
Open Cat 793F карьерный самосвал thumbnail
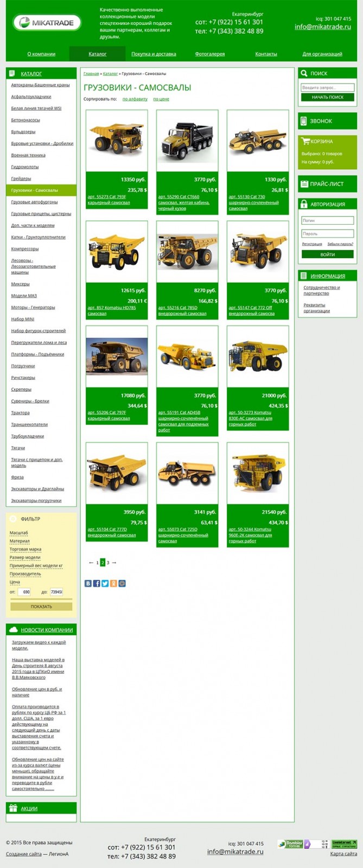(x=117, y=141)
